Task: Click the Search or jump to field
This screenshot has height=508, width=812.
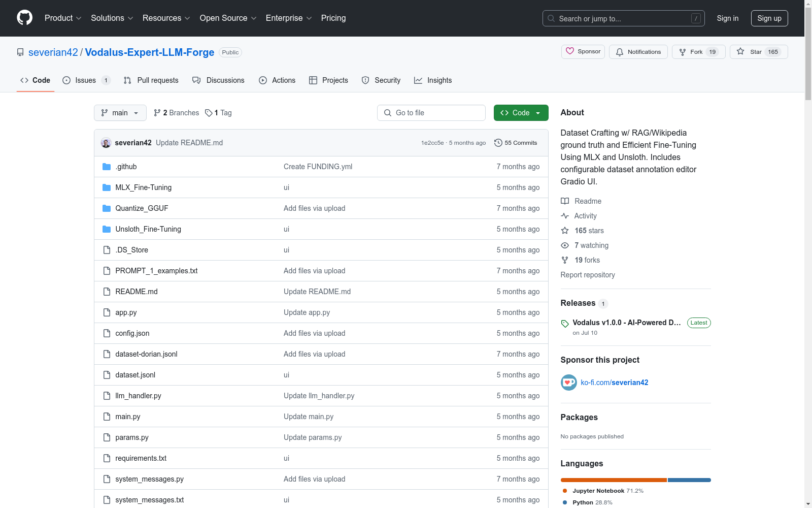Action: point(624,18)
